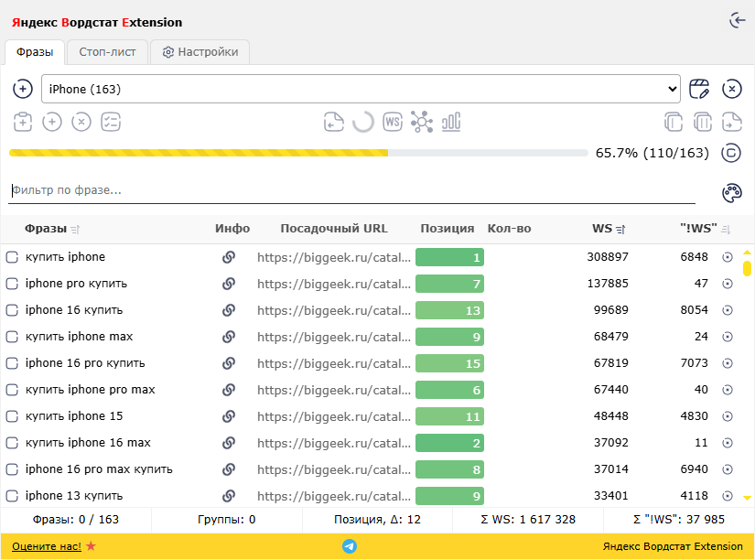The image size is (755, 560).
Task: Open Telegram link icon in footer
Action: (350, 546)
